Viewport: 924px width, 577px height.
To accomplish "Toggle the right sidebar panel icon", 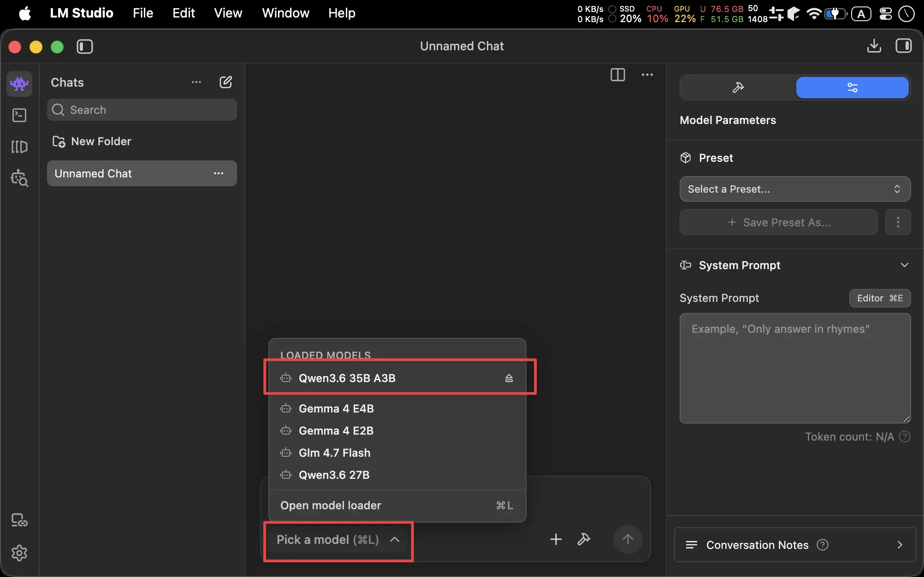I will [x=904, y=46].
